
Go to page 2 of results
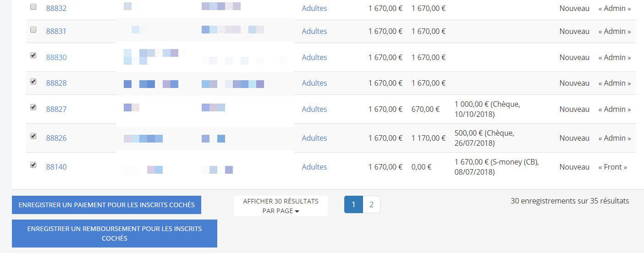pyautogui.click(x=371, y=204)
